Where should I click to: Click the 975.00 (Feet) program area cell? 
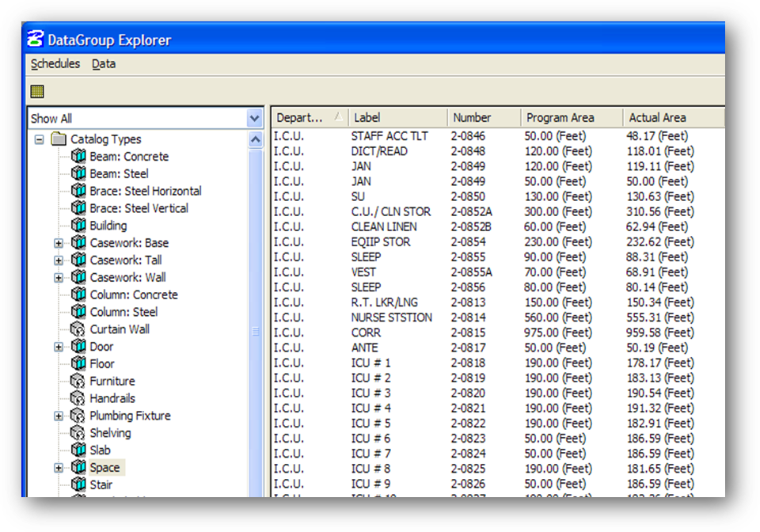click(x=558, y=332)
